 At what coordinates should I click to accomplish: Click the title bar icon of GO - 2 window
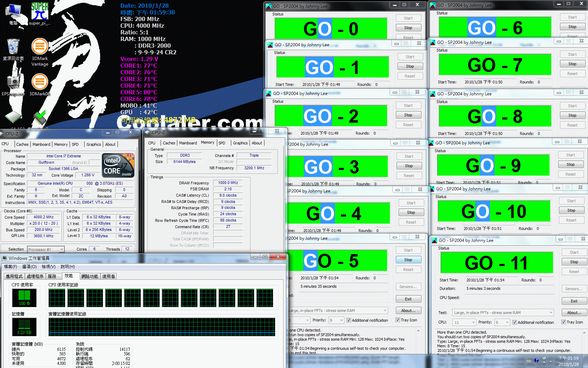pos(268,93)
